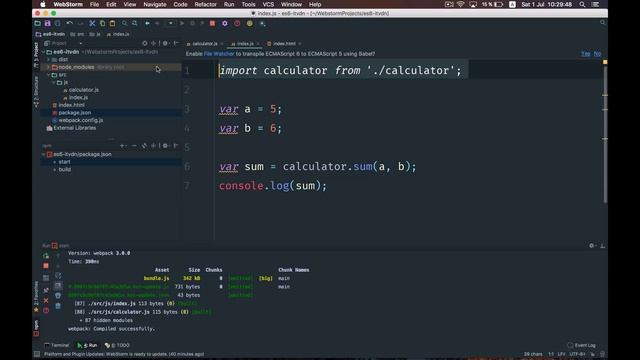
Task: Expand the dist folder in project tree
Action: click(48, 60)
